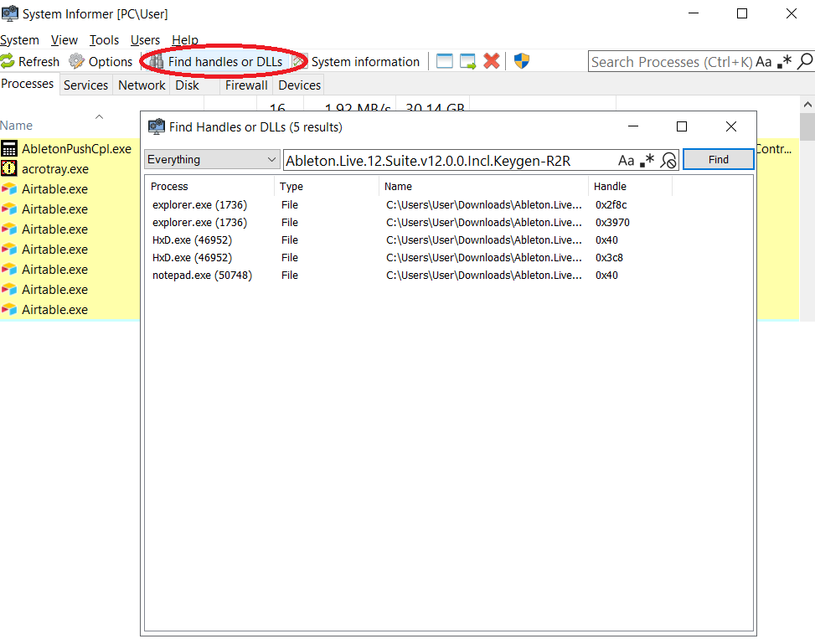Sort results by Handle column
Image resolution: width=815 pixels, height=644 pixels.
631,186
